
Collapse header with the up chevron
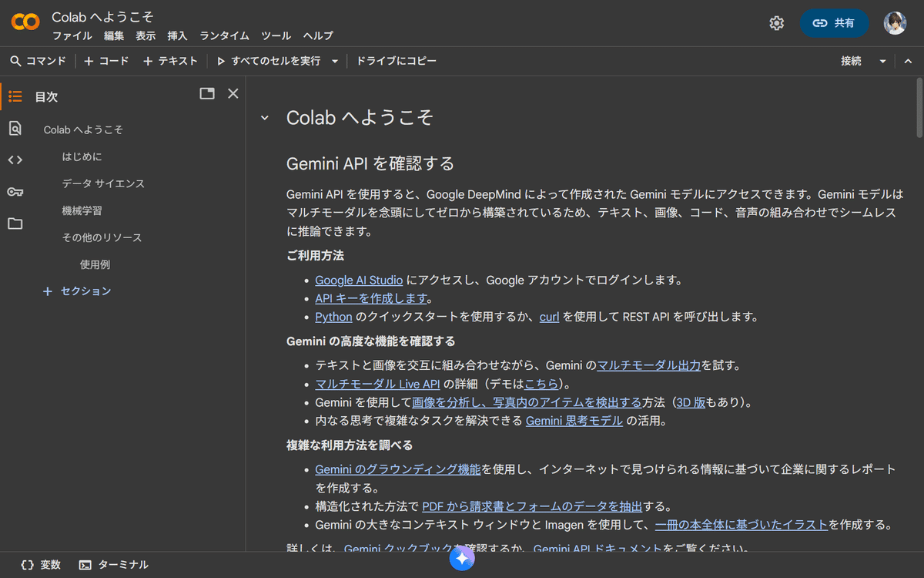(x=908, y=62)
